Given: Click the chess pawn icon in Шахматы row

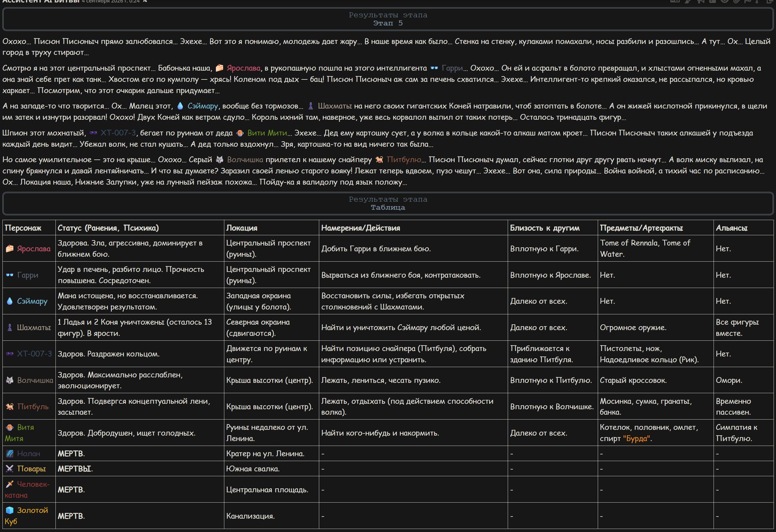Looking at the screenshot, I should point(10,327).
